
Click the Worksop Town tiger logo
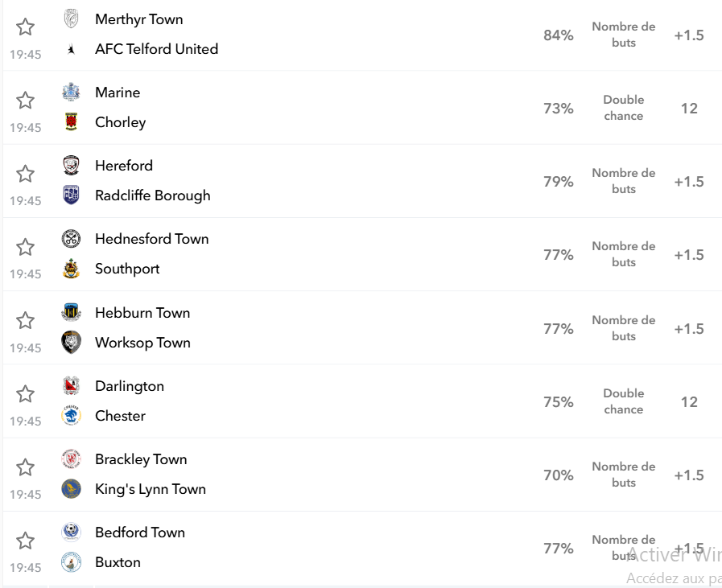pyautogui.click(x=71, y=343)
